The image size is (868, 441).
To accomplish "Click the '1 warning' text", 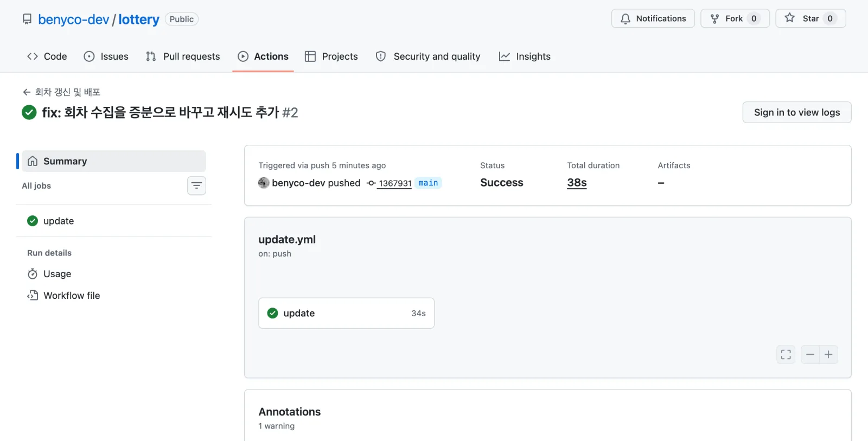I will [x=277, y=426].
